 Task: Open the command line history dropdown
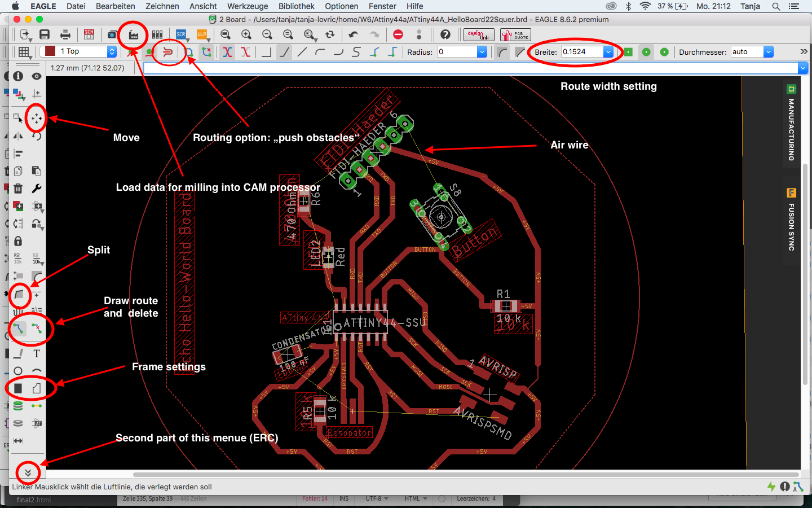point(803,68)
